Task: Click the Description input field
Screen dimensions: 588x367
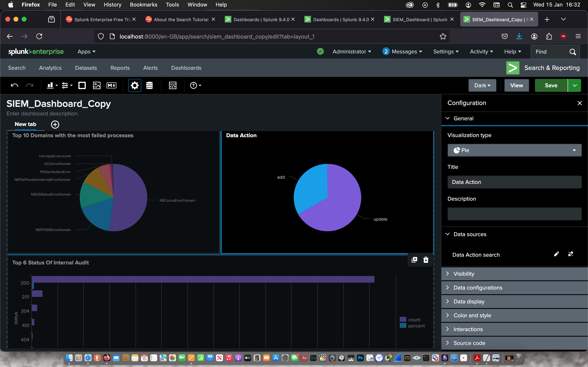Action: (x=514, y=214)
